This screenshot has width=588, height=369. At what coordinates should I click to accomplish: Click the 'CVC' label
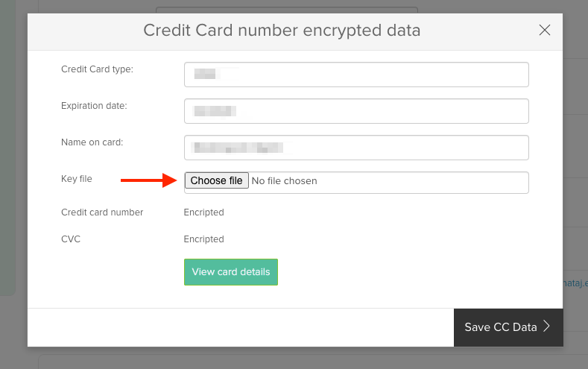[71, 239]
